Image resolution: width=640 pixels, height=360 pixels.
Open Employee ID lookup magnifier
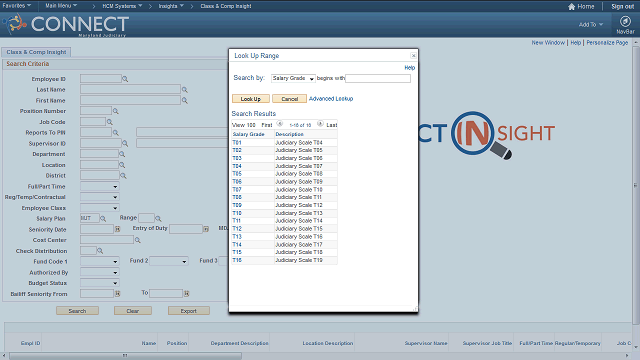tap(125, 79)
